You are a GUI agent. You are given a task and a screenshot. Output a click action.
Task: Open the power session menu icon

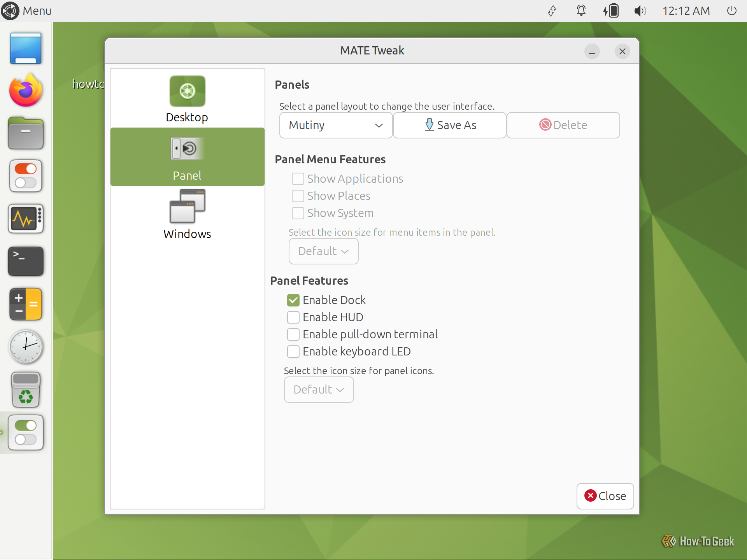coord(732,10)
